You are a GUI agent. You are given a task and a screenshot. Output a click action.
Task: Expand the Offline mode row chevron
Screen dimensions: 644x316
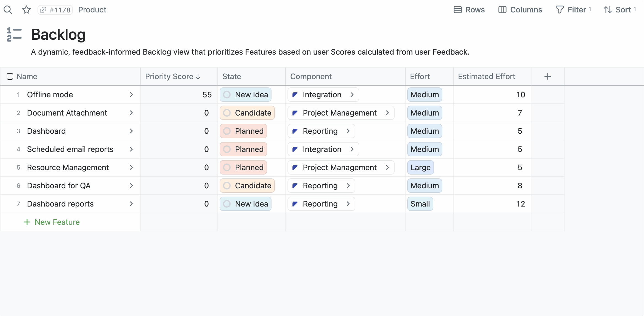(x=131, y=95)
